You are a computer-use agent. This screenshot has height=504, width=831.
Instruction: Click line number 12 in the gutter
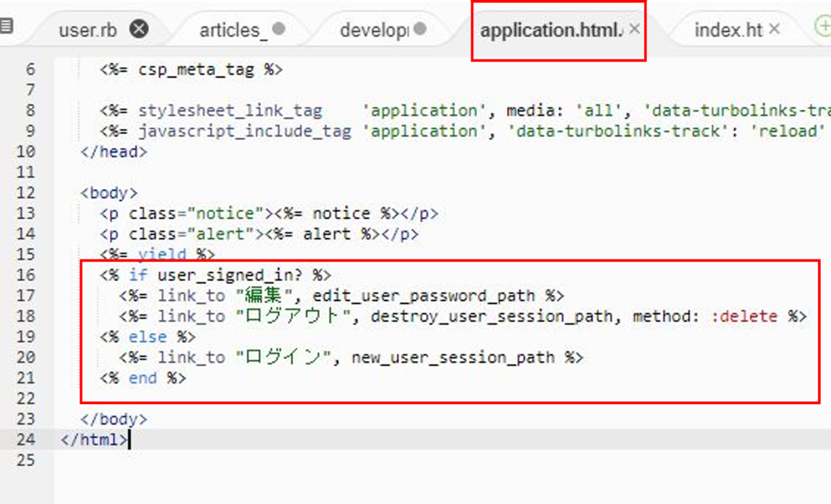click(25, 193)
